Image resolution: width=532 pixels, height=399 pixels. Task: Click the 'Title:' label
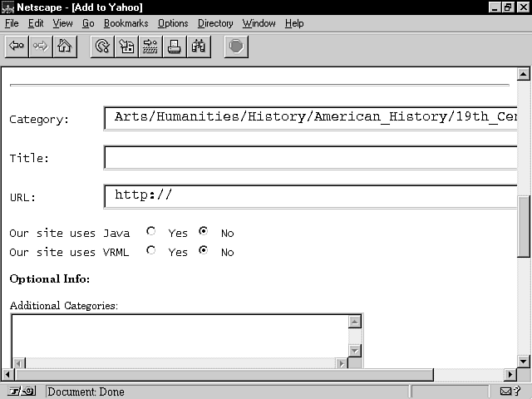click(29, 158)
